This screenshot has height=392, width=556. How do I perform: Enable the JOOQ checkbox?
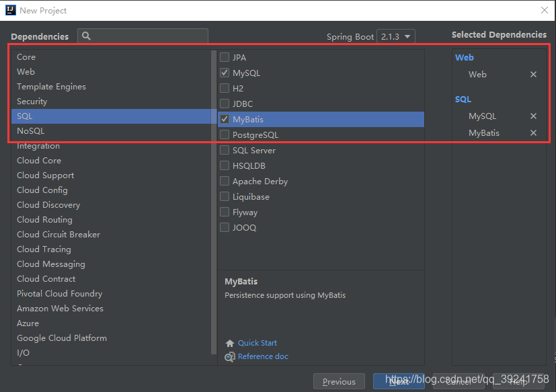pos(225,227)
